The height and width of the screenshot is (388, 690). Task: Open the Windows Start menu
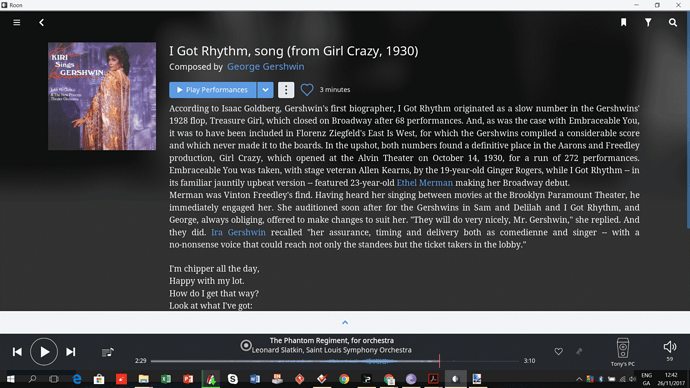(10, 379)
